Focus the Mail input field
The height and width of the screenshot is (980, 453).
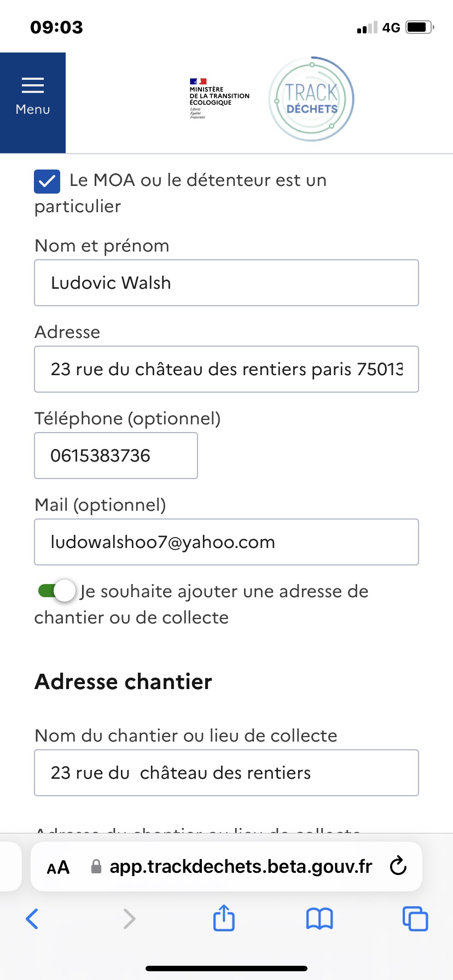pyautogui.click(x=226, y=542)
